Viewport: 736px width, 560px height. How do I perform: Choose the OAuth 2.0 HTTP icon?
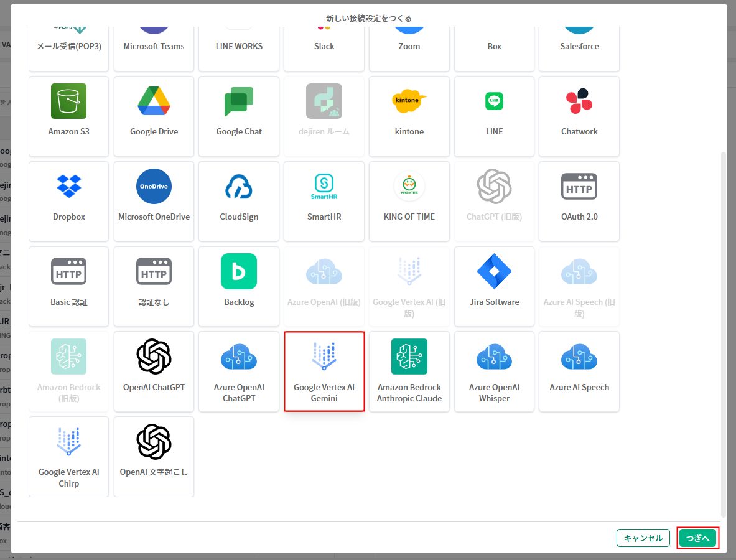[579, 187]
